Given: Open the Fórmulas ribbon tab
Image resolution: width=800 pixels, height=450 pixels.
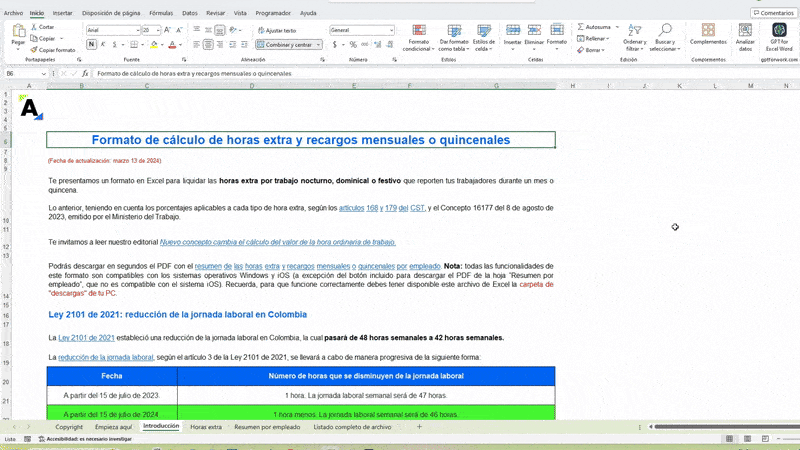Looking at the screenshot, I should (160, 13).
